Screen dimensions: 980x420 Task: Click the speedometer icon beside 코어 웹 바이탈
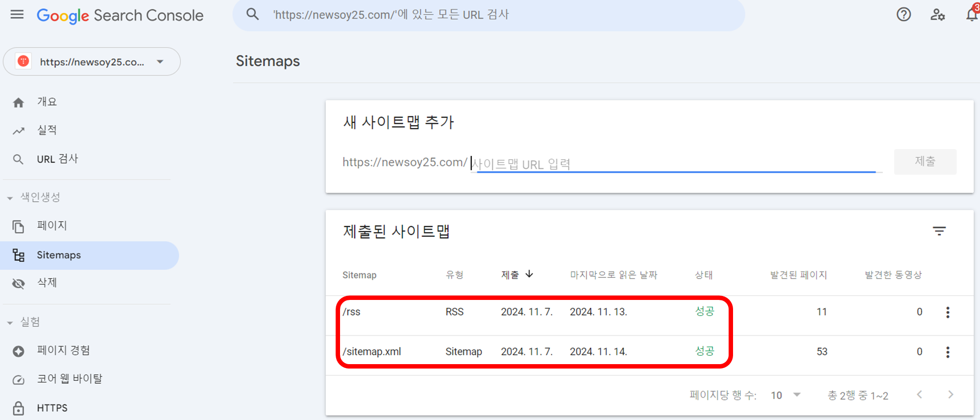(19, 380)
